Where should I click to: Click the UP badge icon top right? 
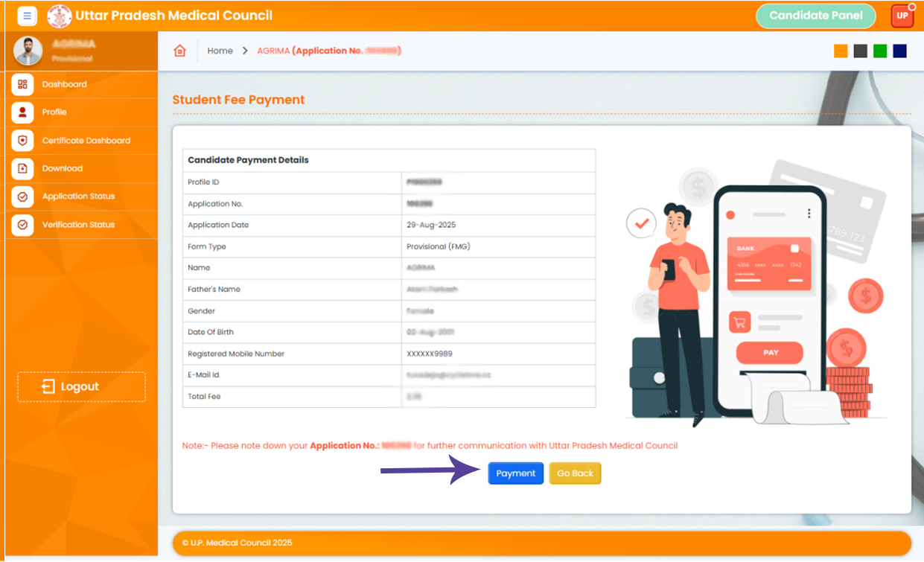(x=902, y=16)
